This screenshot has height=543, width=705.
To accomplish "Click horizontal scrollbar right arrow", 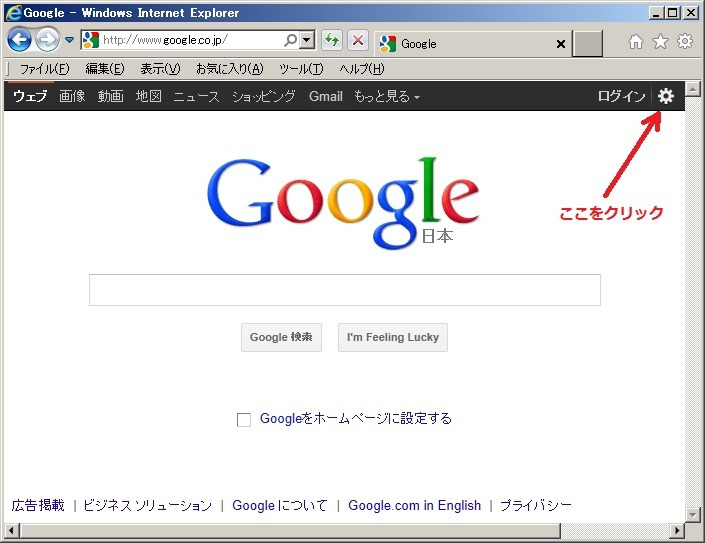I will (x=677, y=530).
